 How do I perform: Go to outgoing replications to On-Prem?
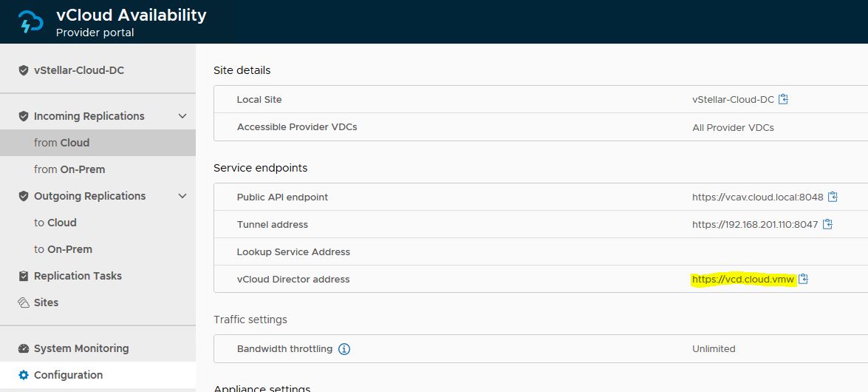point(63,249)
